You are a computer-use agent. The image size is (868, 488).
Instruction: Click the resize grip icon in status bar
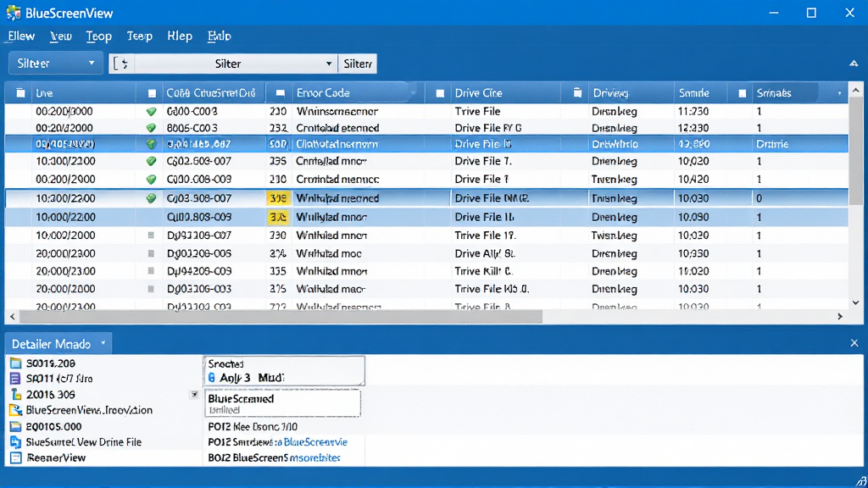pyautogui.click(x=861, y=481)
